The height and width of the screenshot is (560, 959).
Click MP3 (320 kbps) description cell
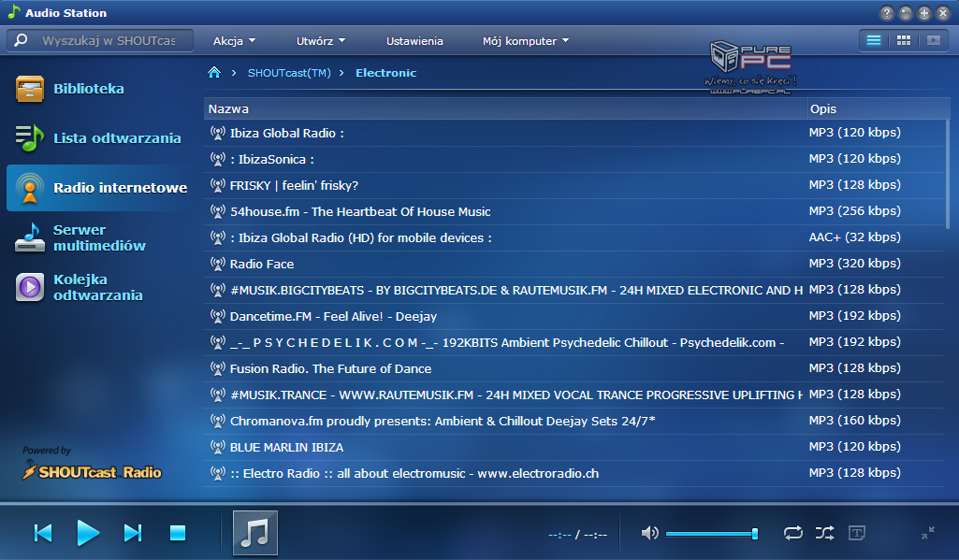click(854, 264)
